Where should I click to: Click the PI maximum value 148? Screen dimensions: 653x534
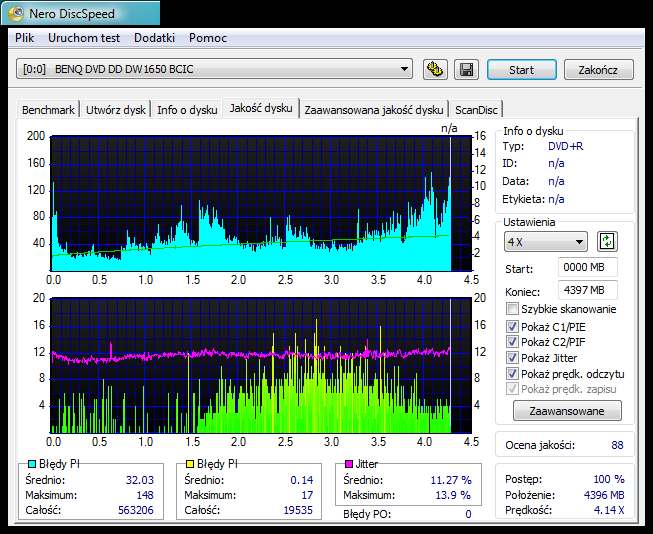145,495
